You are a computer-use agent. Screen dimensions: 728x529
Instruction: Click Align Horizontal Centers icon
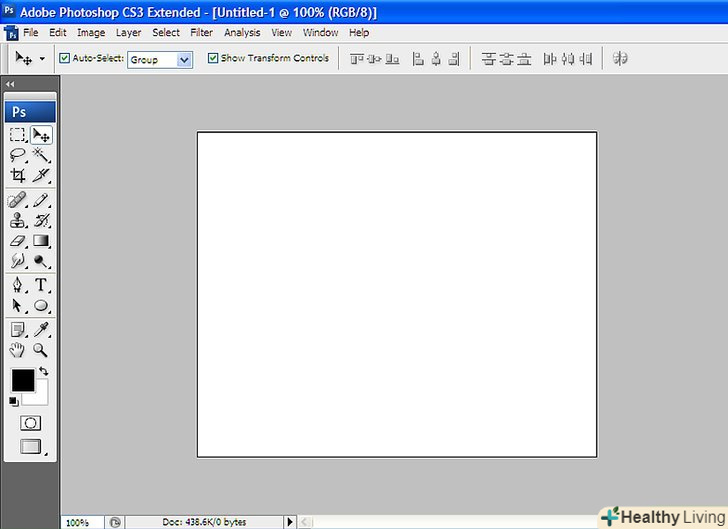(436, 59)
